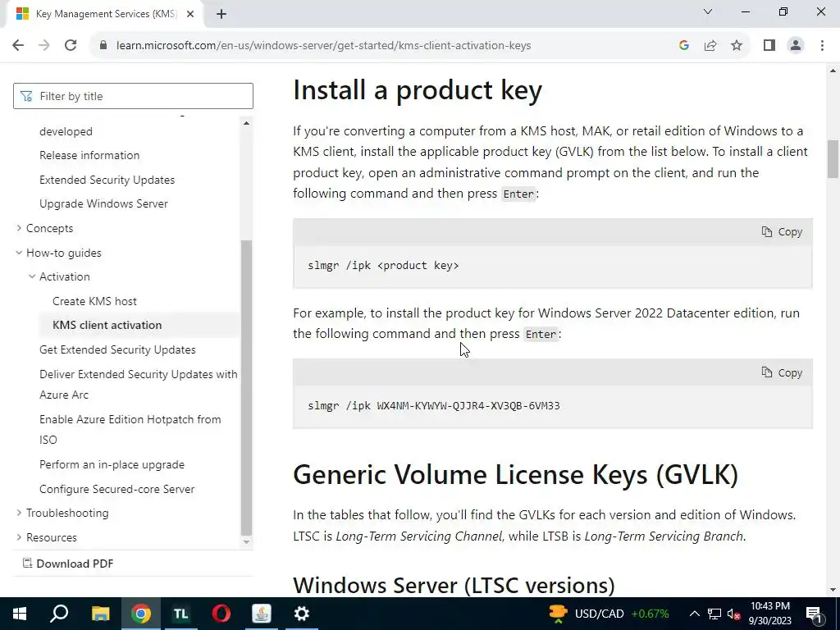This screenshot has height=630, width=840.
Task: Open Release information in sidebar
Action: 89,155
